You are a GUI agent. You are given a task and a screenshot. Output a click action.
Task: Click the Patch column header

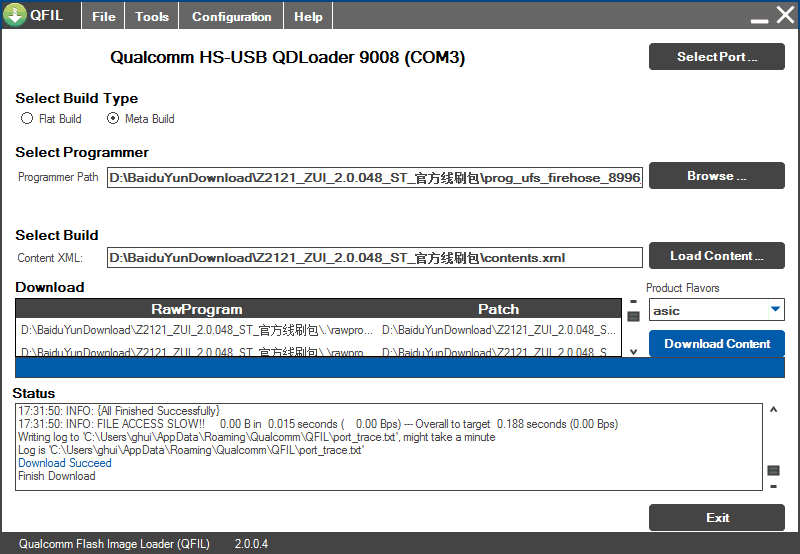498,309
